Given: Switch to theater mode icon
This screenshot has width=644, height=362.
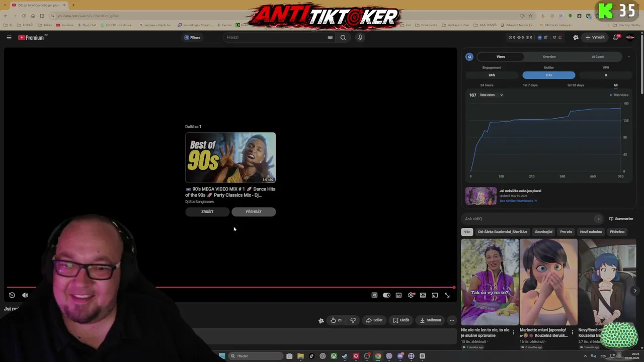Looking at the screenshot, I should (x=423, y=295).
